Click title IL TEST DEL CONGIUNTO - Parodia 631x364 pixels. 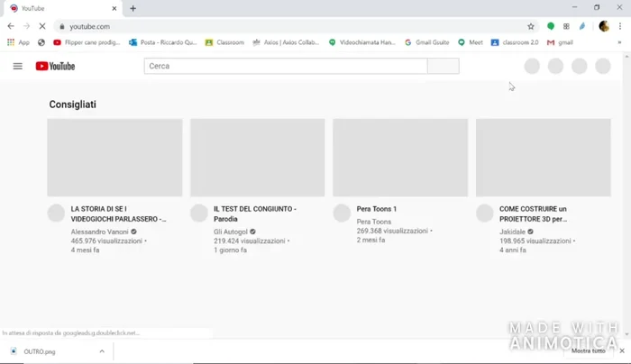click(x=255, y=214)
